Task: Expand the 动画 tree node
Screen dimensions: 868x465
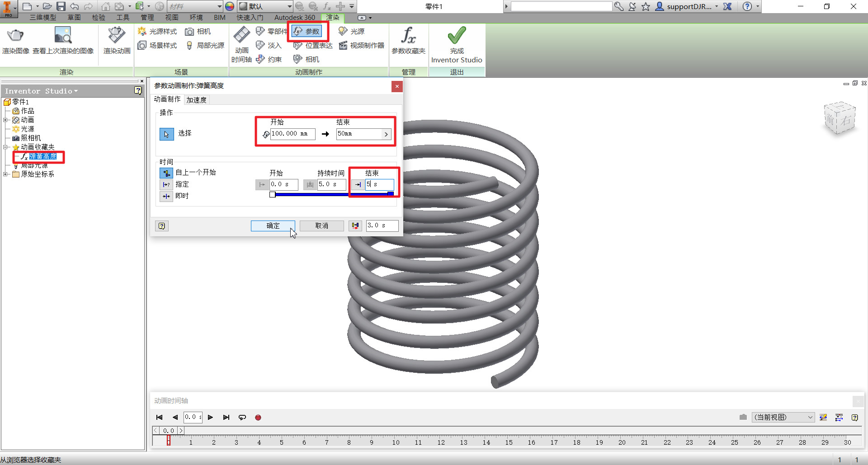Action: pyautogui.click(x=5, y=120)
